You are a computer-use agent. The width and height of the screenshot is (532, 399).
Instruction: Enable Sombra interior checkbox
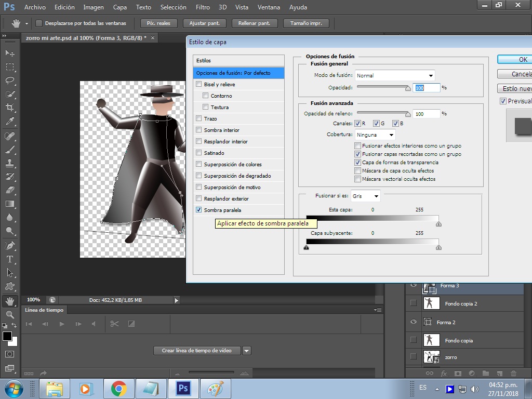(199, 129)
